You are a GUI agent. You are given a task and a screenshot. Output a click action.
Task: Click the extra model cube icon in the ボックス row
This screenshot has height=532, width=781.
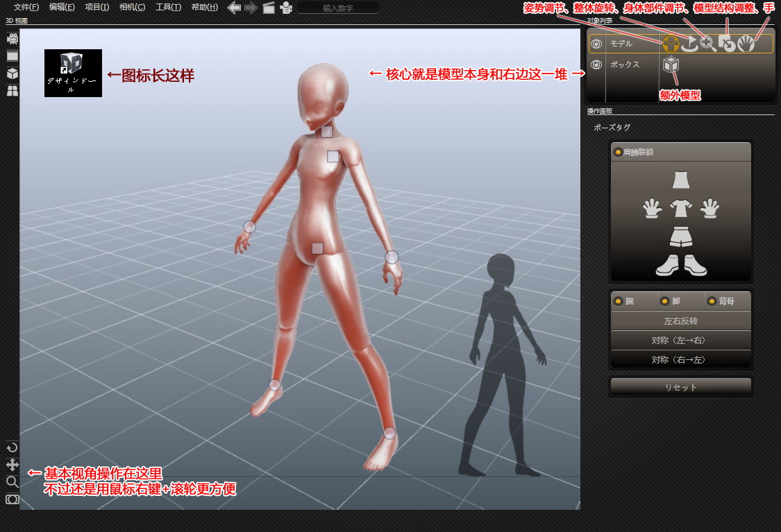tap(671, 64)
